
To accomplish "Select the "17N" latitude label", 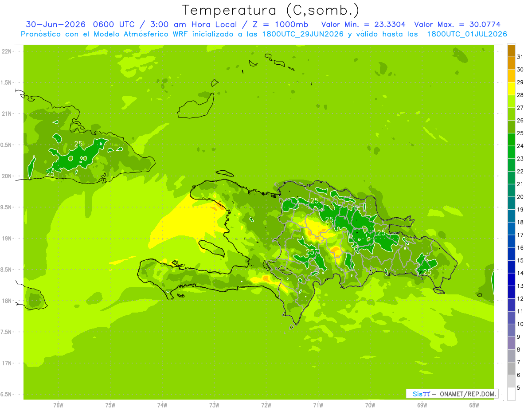I will click(6, 363).
